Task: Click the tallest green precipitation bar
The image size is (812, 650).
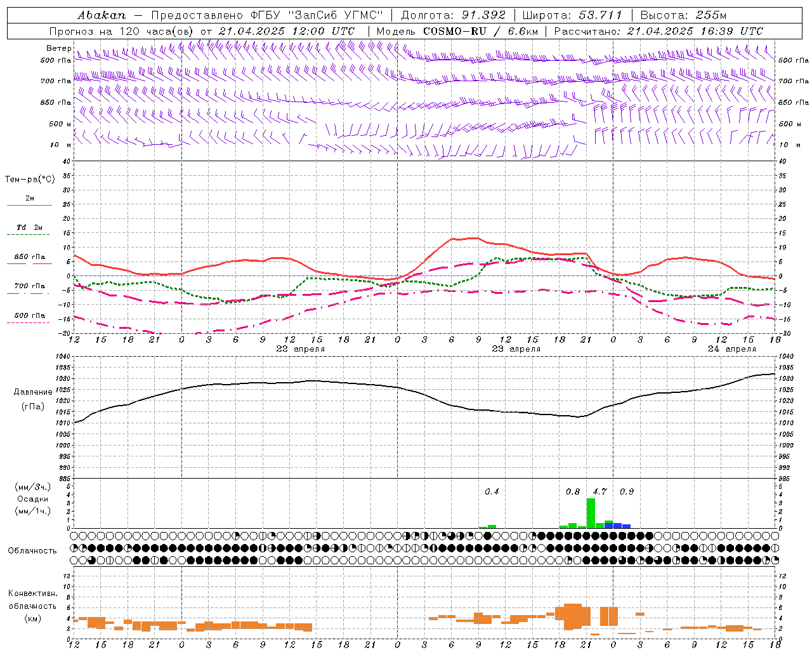Action: [x=591, y=513]
